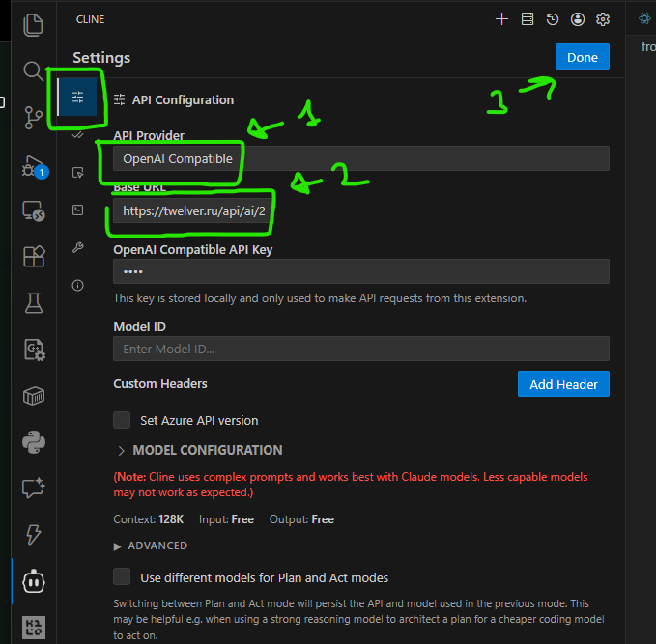This screenshot has height=644, width=656.
Task: Toggle Use different models for Plan and Act
Action: [x=122, y=577]
